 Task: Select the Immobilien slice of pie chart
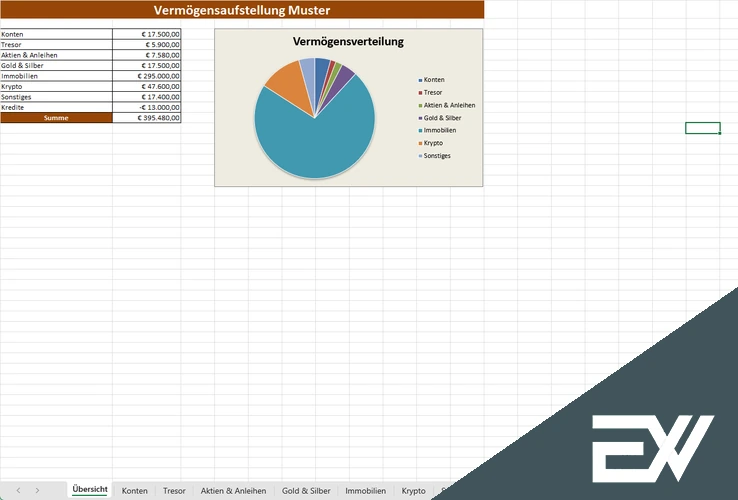(315, 141)
